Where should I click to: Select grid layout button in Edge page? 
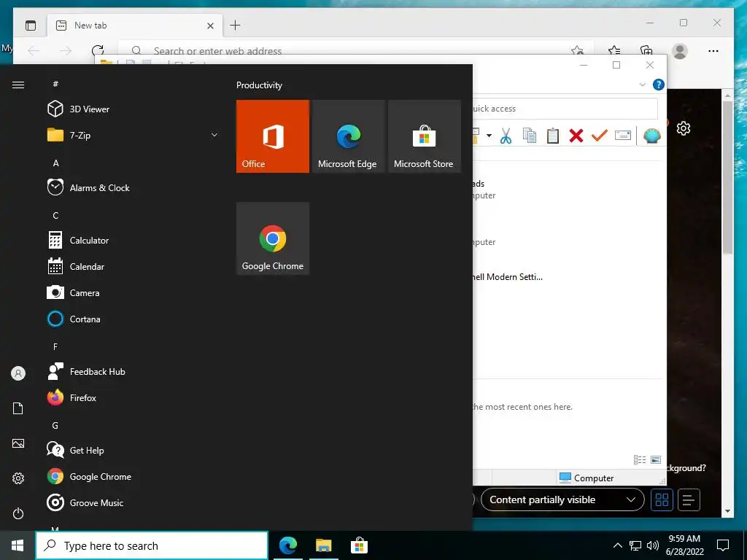click(662, 499)
